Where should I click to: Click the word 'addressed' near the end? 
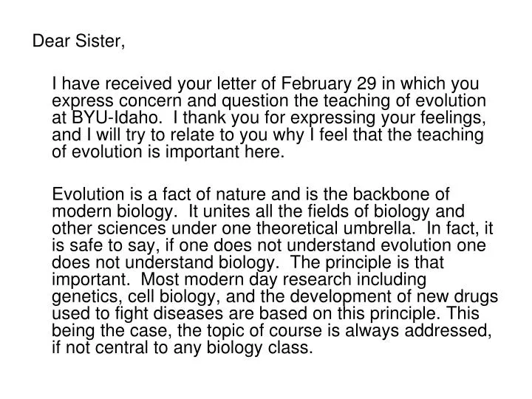click(x=448, y=330)
